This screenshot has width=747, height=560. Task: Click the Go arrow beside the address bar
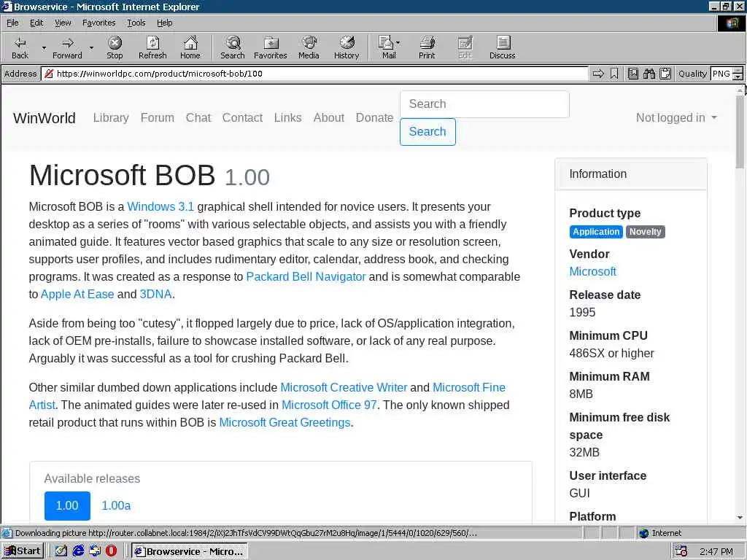598,74
